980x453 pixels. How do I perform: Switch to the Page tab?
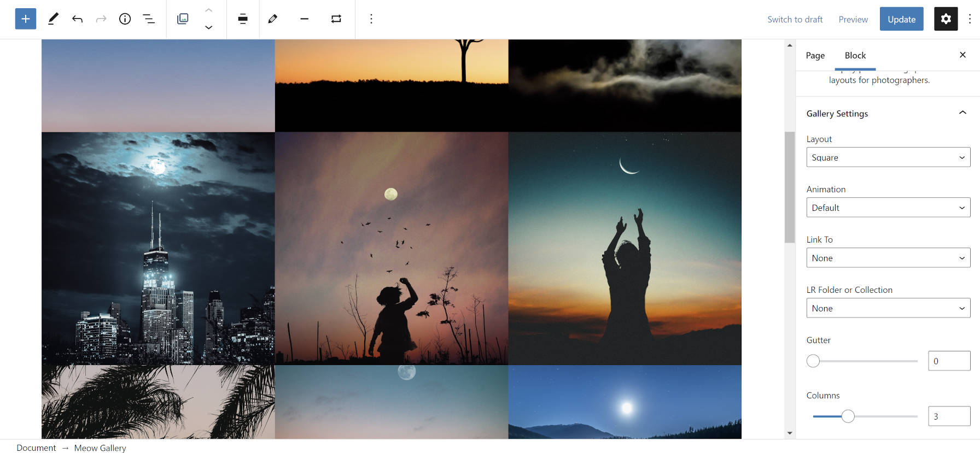coord(815,55)
